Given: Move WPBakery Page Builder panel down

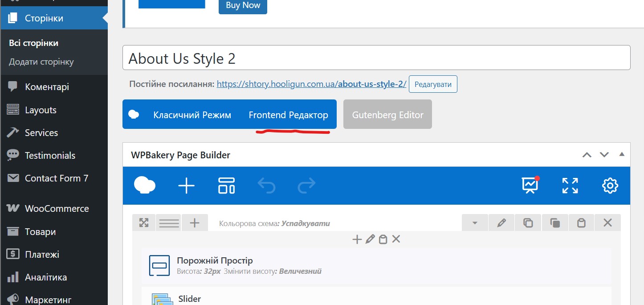Looking at the screenshot, I should 604,155.
